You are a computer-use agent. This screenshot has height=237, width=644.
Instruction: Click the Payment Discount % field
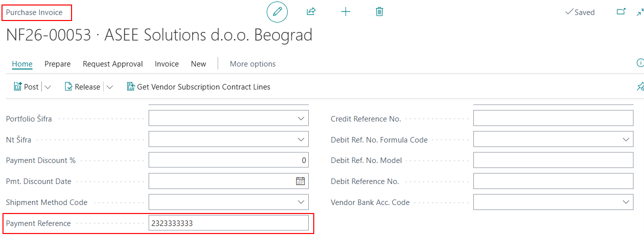point(229,160)
